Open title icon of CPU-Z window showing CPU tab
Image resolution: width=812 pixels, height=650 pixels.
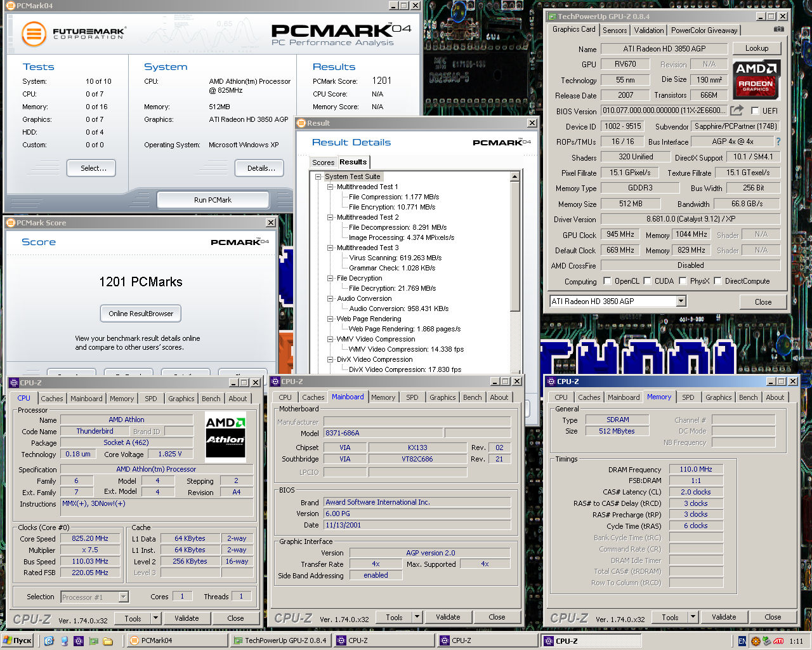click(x=13, y=383)
